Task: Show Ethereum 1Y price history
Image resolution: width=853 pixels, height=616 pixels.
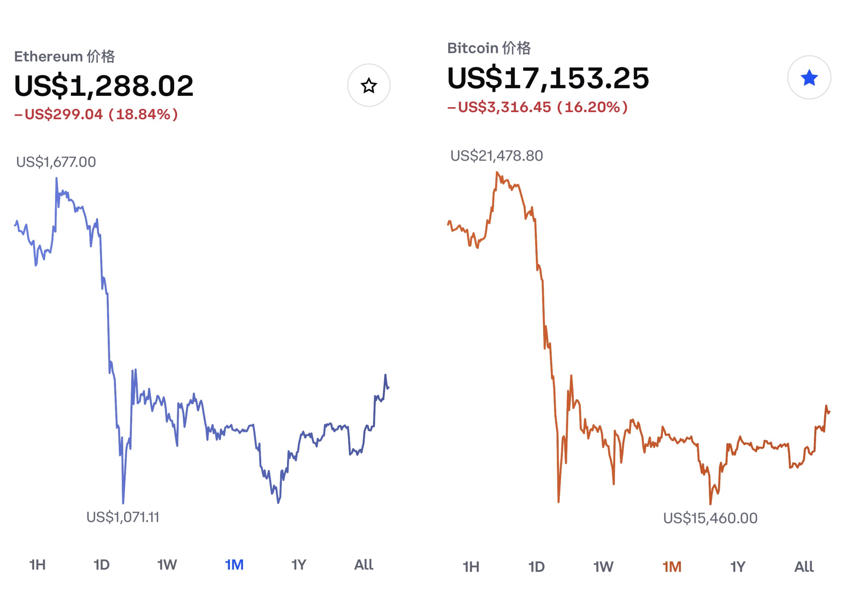Action: (x=299, y=565)
